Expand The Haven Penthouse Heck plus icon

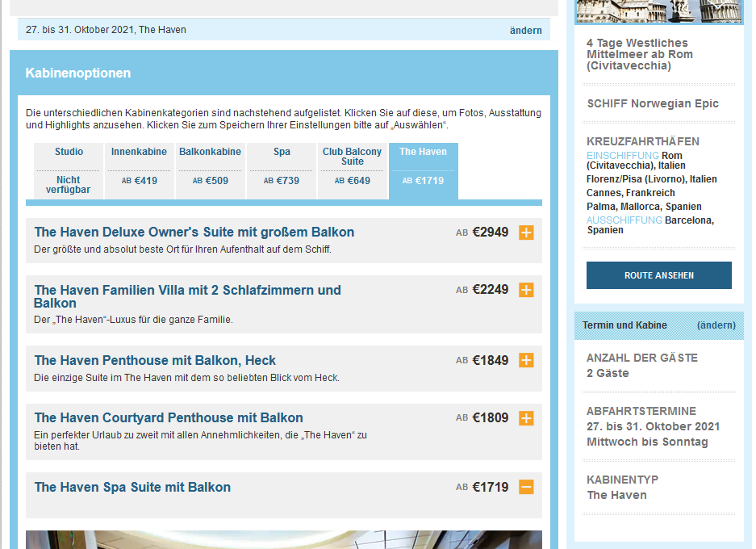[526, 360]
